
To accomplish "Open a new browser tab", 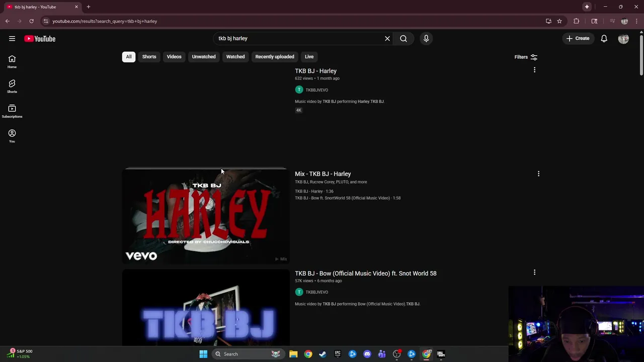I will point(89,7).
